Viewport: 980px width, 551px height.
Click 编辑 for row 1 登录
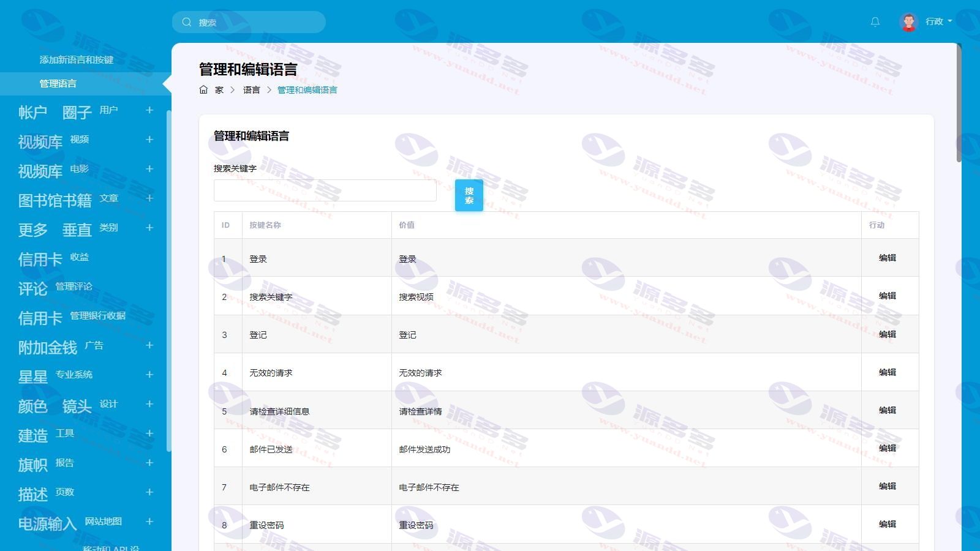tap(888, 258)
